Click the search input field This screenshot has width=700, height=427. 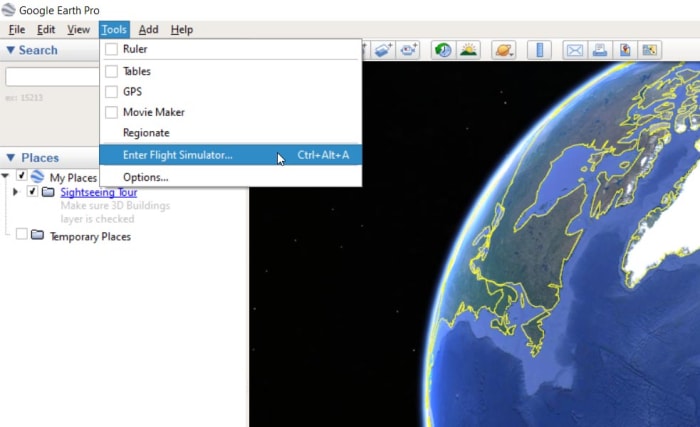52,77
